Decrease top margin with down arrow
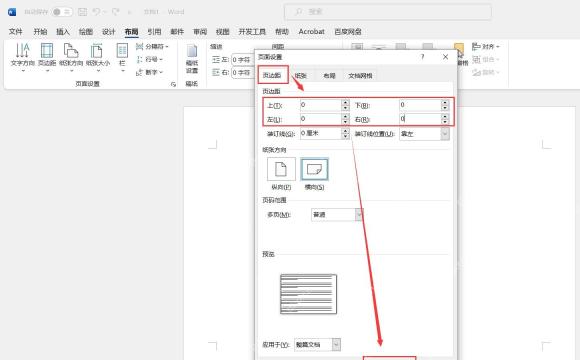This screenshot has height=360, width=580. coord(345,108)
